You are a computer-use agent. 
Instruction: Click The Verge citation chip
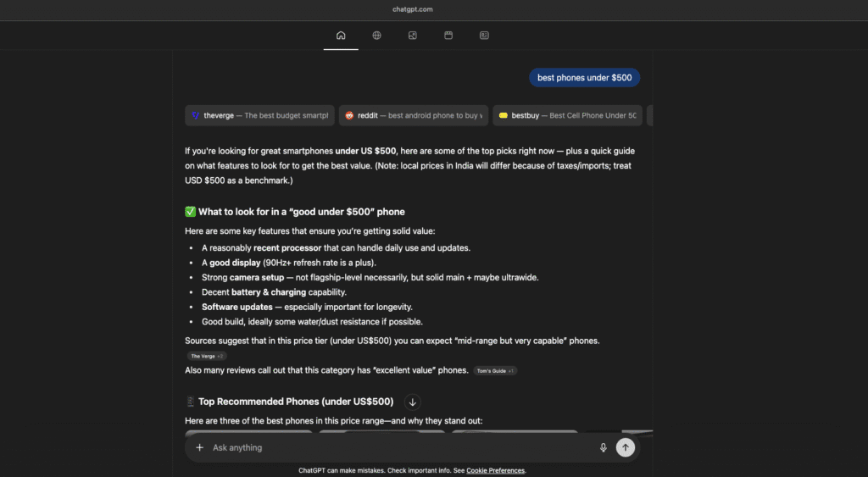tap(207, 357)
